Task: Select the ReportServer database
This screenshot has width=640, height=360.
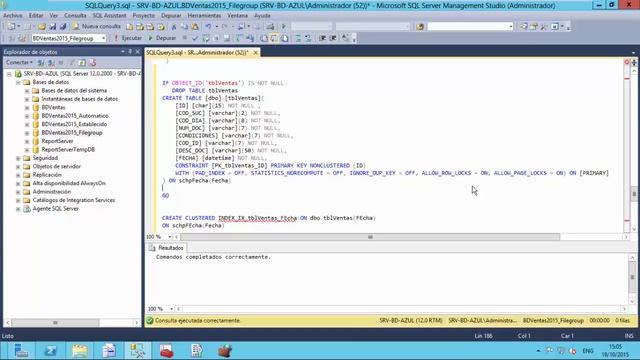Action: [x=57, y=141]
